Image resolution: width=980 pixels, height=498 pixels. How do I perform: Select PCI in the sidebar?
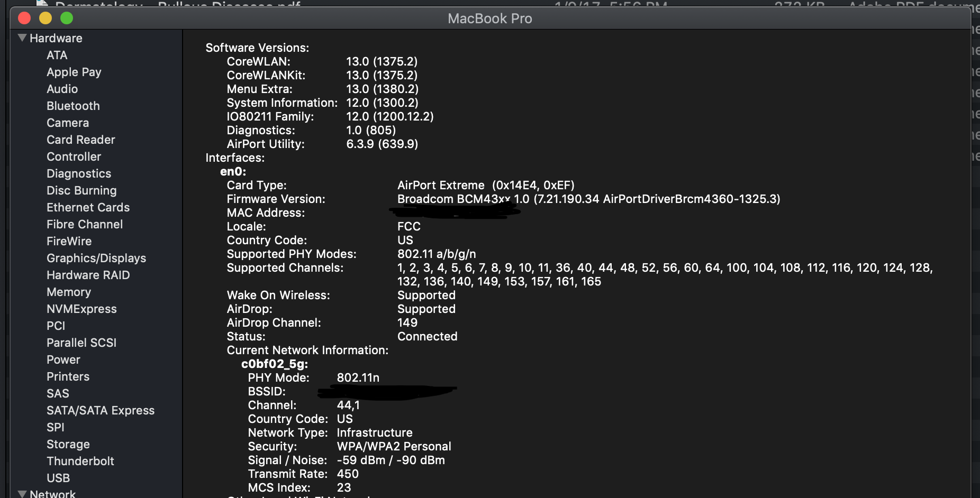(x=56, y=326)
